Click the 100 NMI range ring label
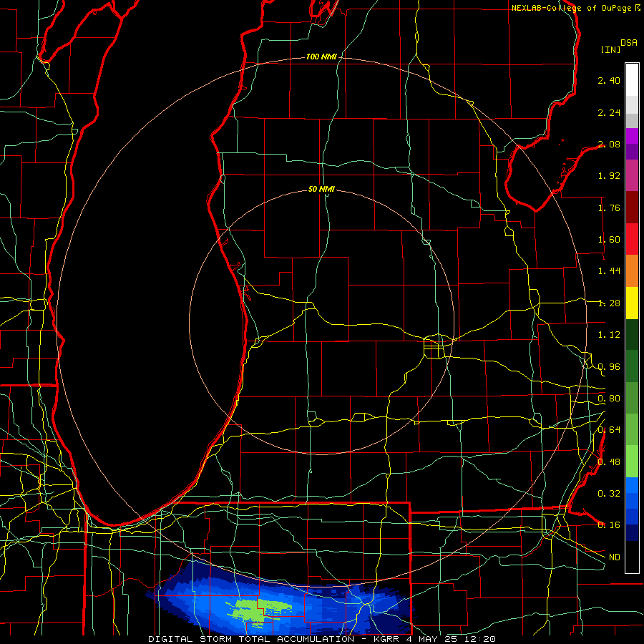644x644 pixels. (x=321, y=57)
